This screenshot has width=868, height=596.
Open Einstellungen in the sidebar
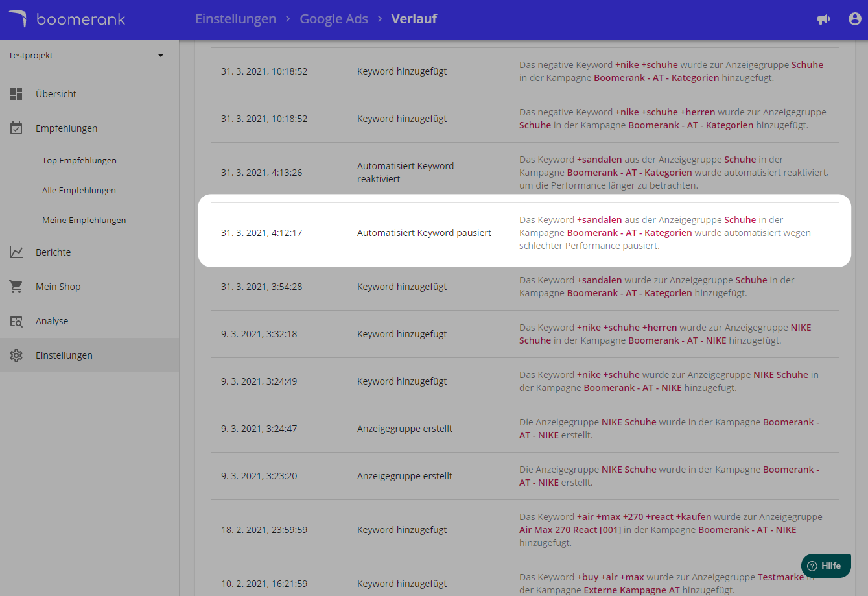89,355
